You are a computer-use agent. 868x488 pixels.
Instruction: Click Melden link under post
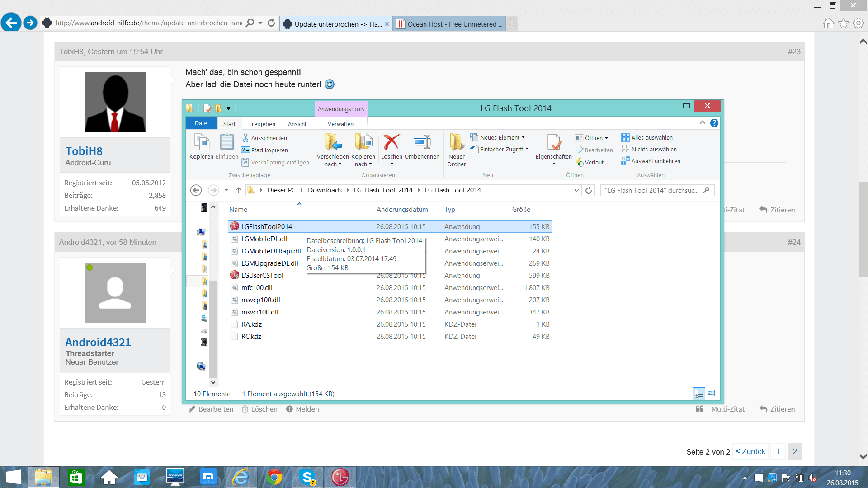pos(302,409)
